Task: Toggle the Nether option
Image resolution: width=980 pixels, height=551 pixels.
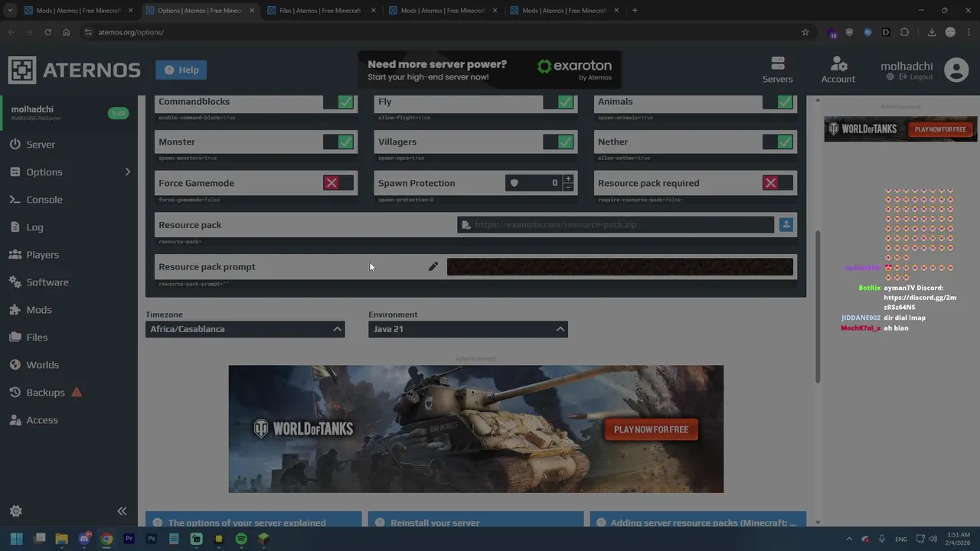Action: point(778,142)
